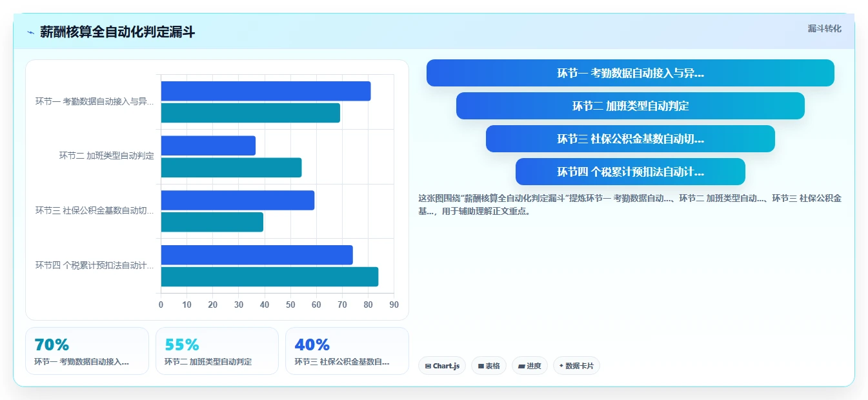Click the blue bar for 环节三
This screenshot has height=400, width=868.
coord(237,200)
